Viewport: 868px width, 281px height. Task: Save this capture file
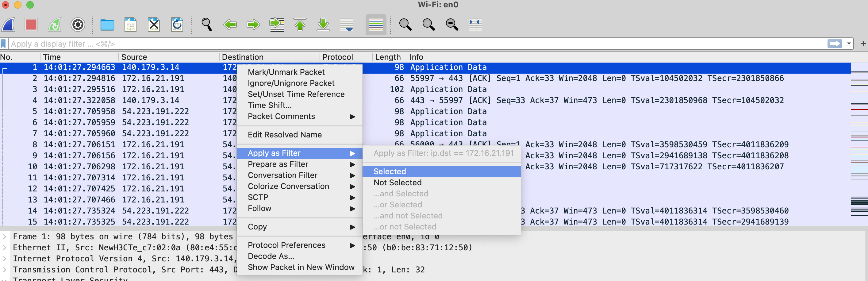(x=130, y=24)
